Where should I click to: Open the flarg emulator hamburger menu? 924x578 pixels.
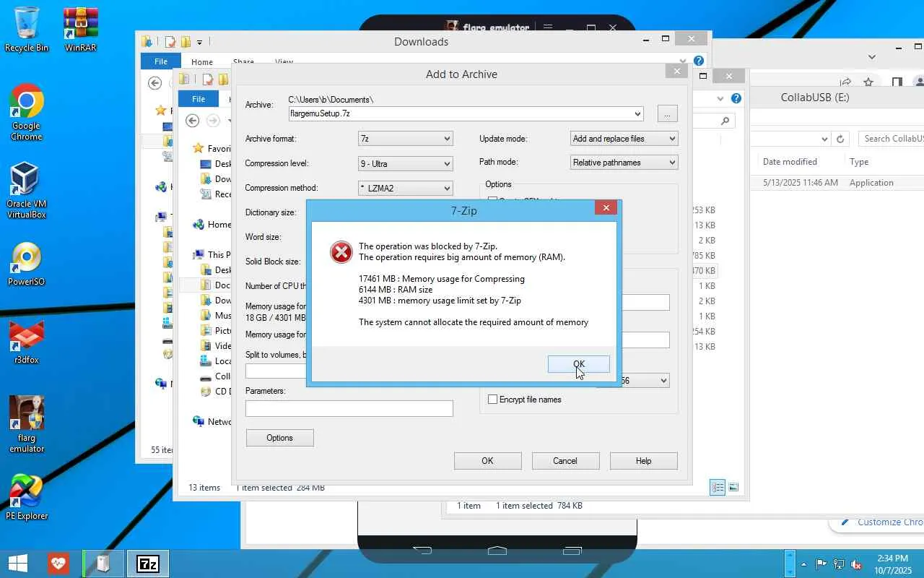pos(548,28)
